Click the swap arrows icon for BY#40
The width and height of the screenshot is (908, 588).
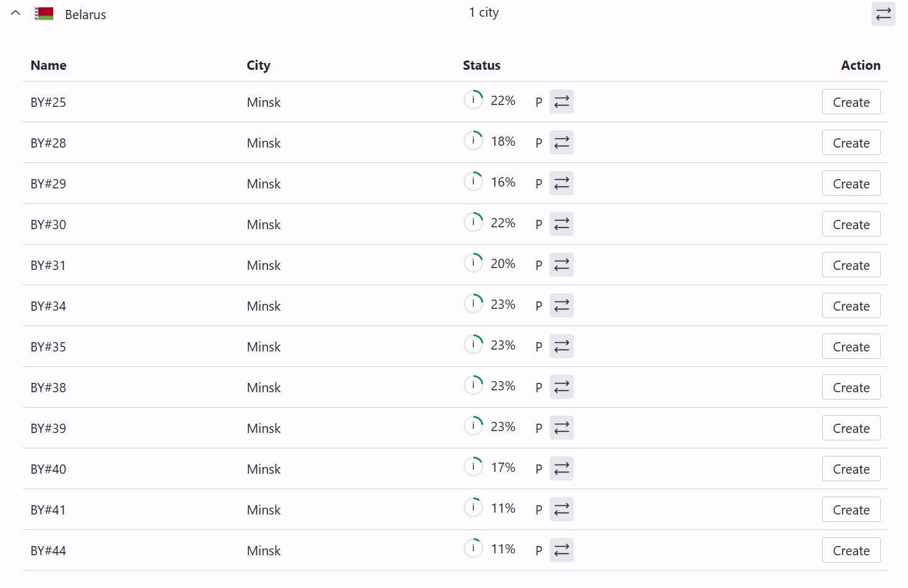click(561, 469)
